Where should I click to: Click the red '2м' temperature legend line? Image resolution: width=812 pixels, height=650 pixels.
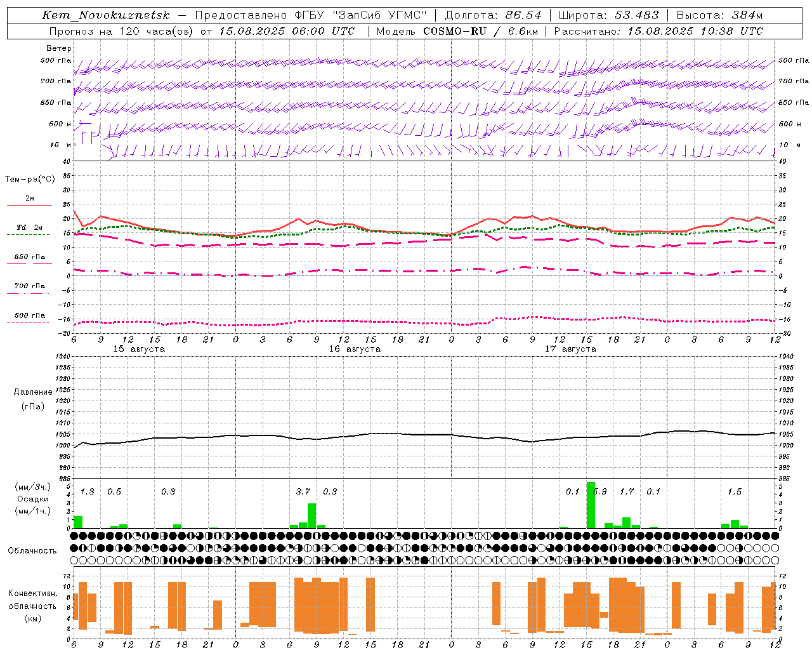point(29,205)
